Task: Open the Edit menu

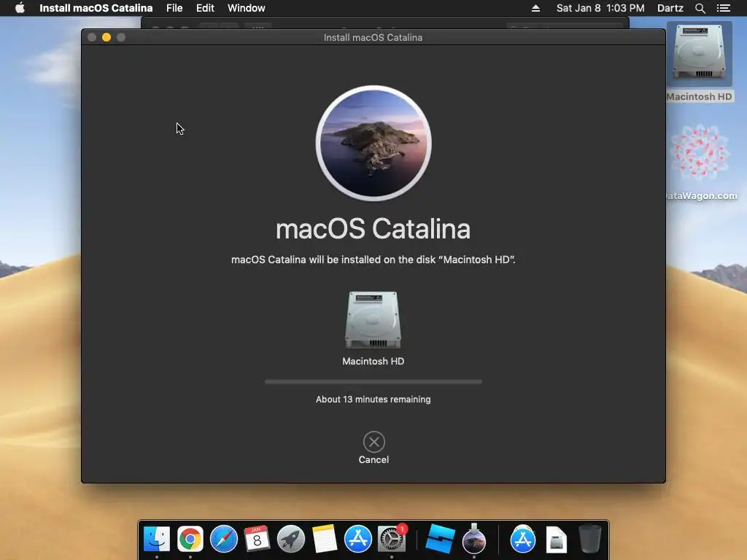Action: (x=205, y=8)
